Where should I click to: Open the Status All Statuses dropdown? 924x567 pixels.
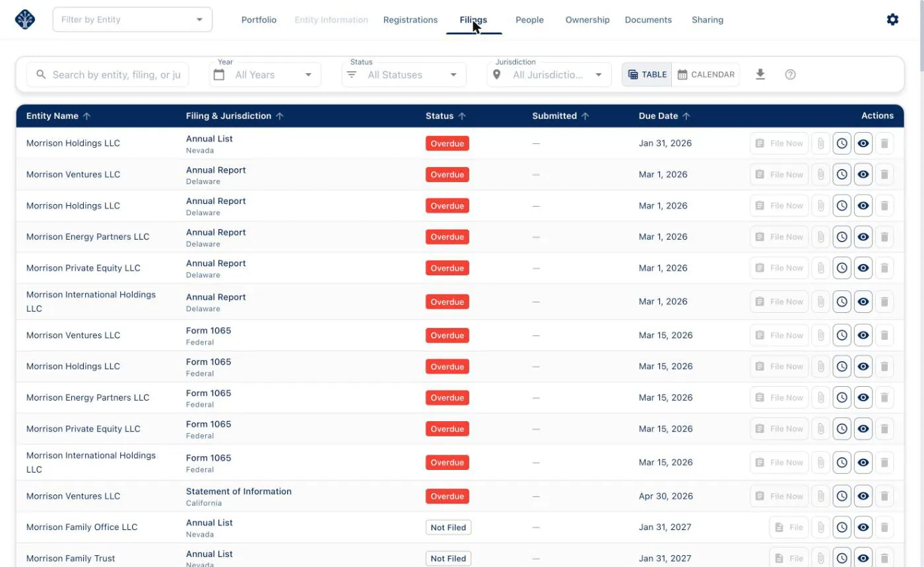click(x=404, y=75)
